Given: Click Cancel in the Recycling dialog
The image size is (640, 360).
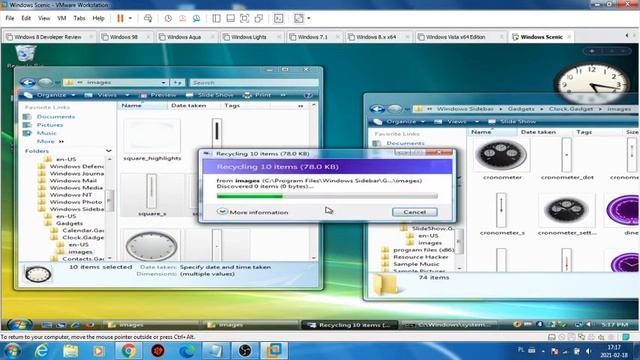Looking at the screenshot, I should (x=415, y=212).
